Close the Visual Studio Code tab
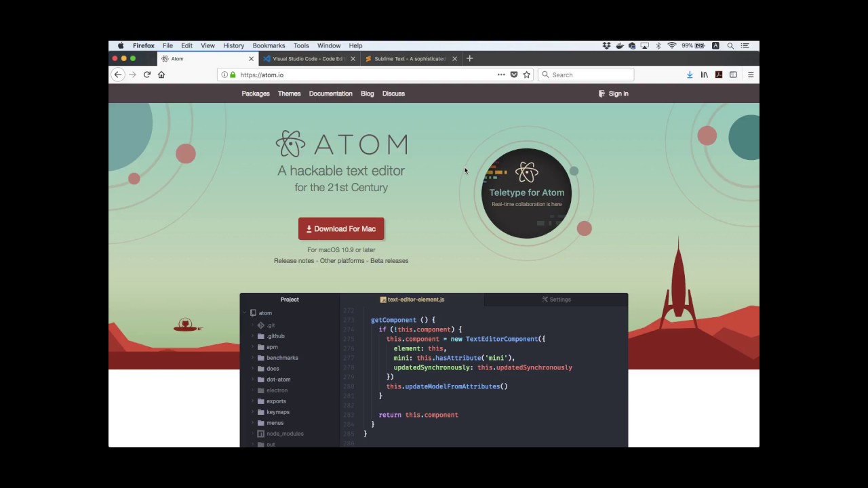 click(353, 59)
